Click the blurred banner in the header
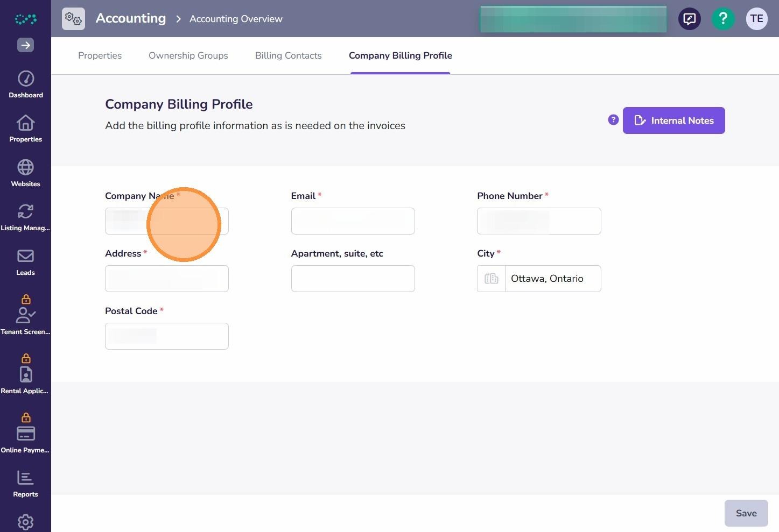779x532 pixels. point(573,19)
